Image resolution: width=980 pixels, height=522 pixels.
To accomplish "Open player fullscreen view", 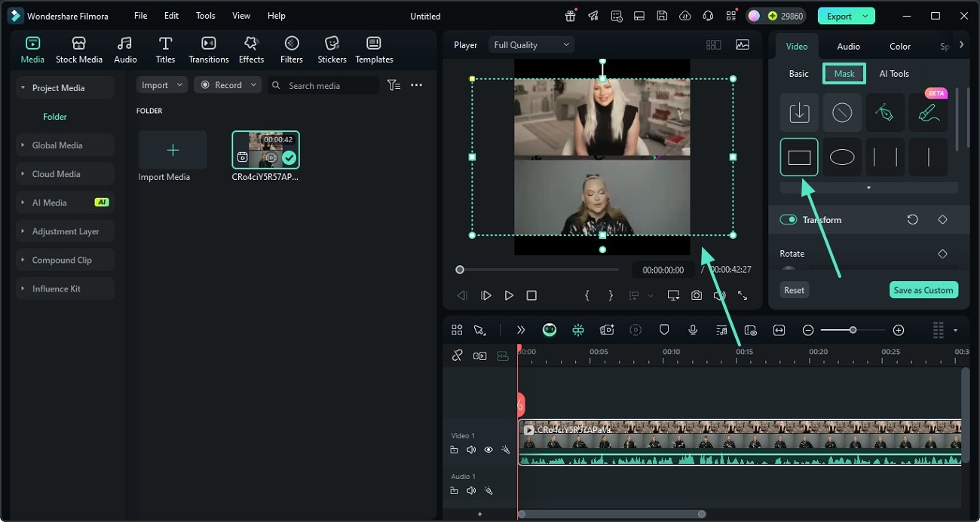I will (743, 295).
